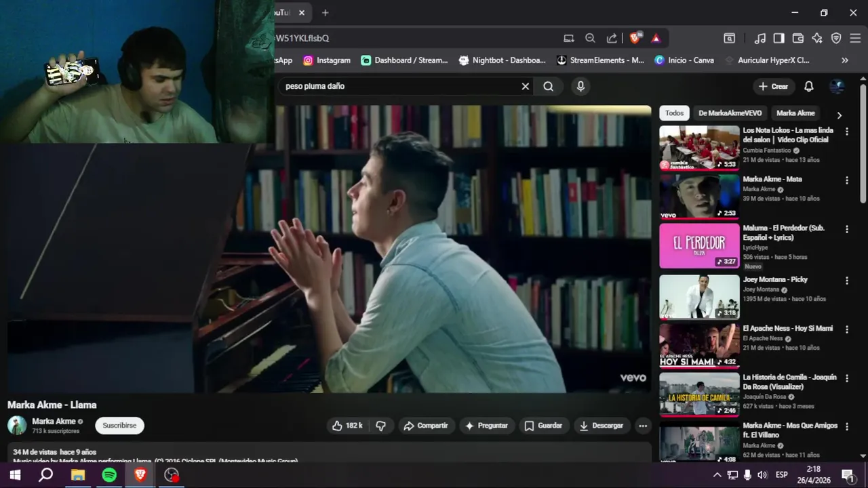
Task: Click the share page icon in address bar
Action: coord(612,38)
